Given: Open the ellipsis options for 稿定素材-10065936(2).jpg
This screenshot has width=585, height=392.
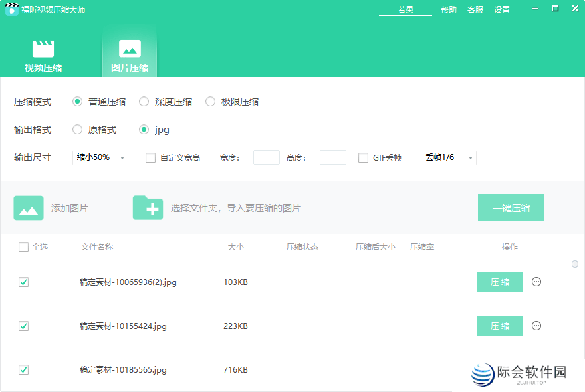Looking at the screenshot, I should click(x=536, y=282).
